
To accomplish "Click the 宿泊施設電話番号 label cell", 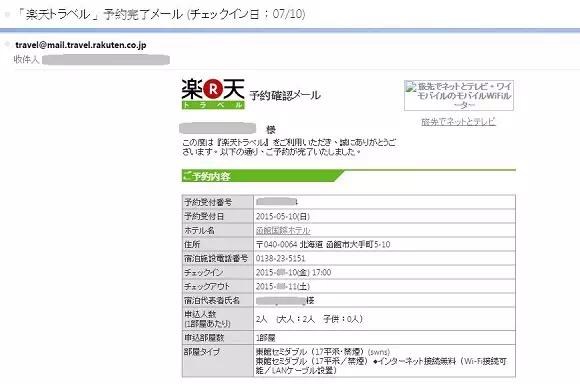I will click(218, 259).
